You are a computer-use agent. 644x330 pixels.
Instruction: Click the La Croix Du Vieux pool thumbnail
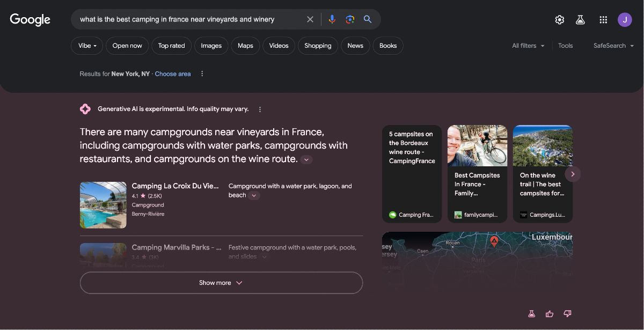pos(103,205)
